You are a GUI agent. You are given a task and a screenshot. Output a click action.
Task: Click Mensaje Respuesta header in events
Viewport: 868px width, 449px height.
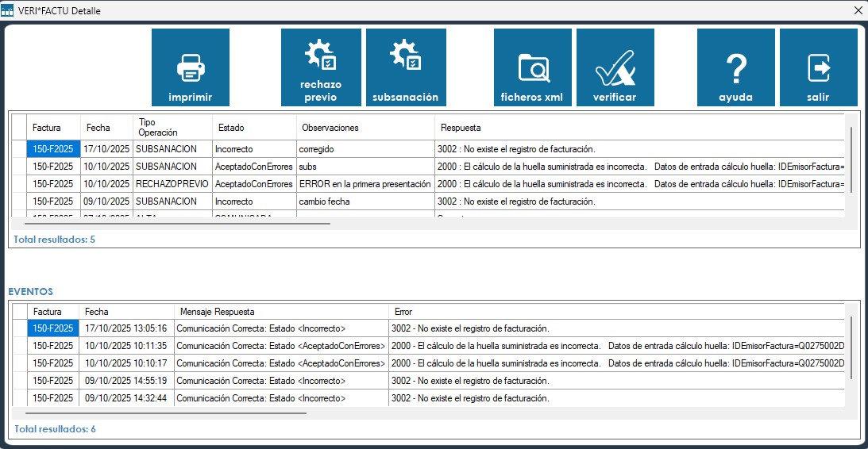pos(218,313)
